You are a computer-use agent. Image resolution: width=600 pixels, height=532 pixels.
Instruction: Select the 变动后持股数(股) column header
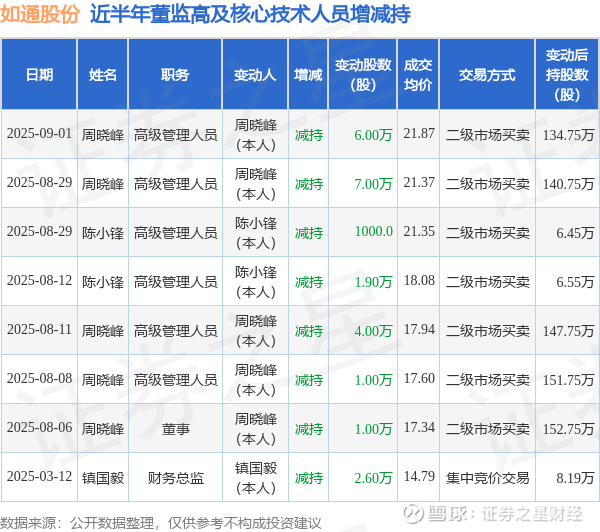pyautogui.click(x=567, y=74)
